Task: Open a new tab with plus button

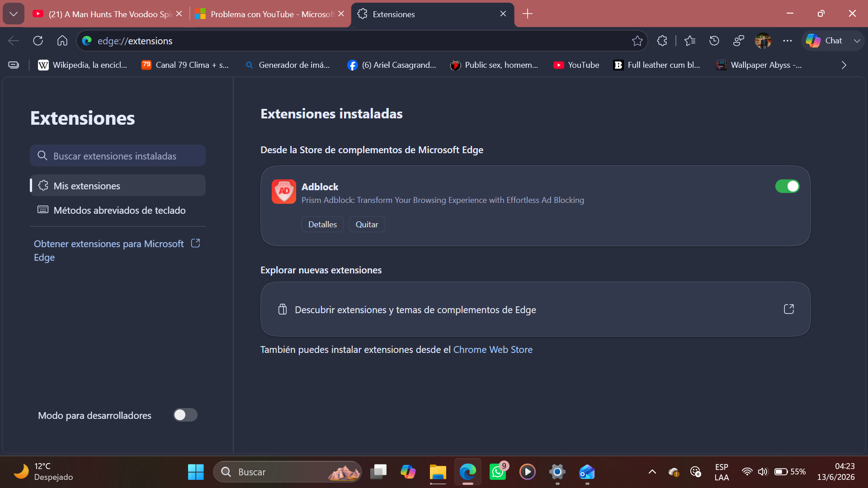Action: 528,14
